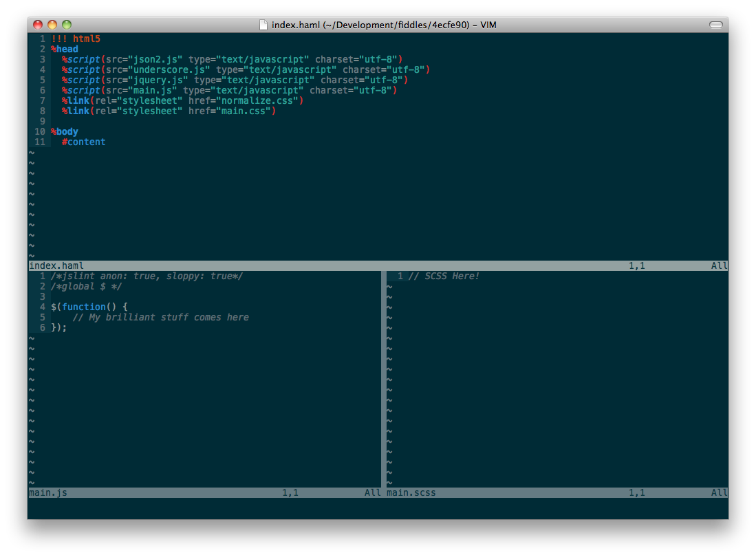Click the document proxy icon in the title bar

coord(263,25)
